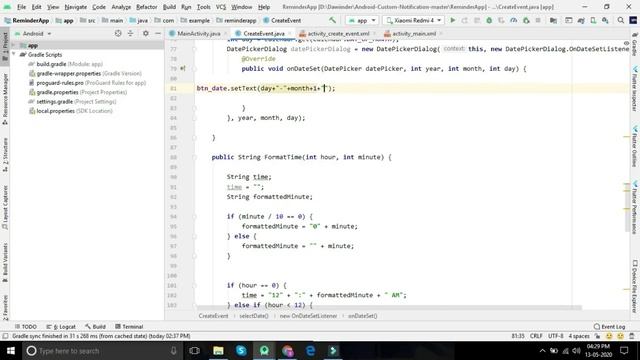Viewport: 640px width, 360px height.
Task: Open the AVD Manager phone icon
Action: tap(593, 20)
